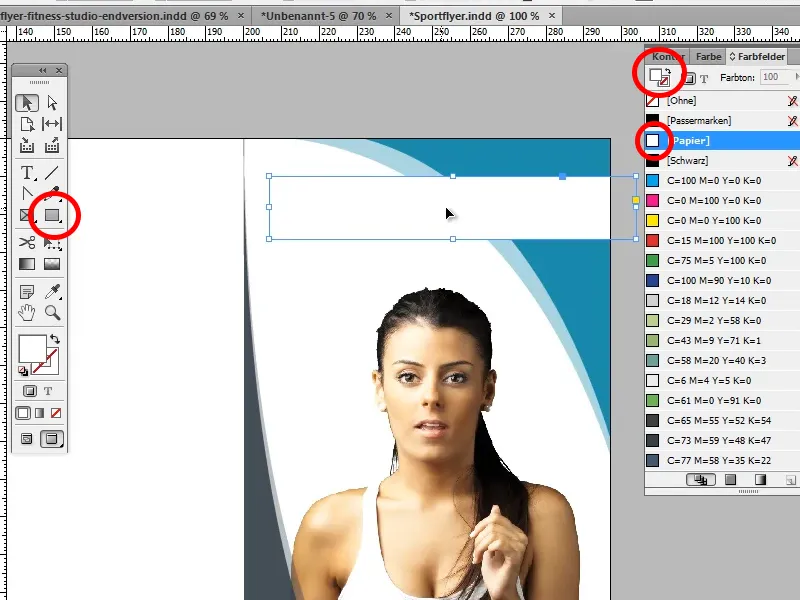Select magenta swatch C=0 M=100 Y=0 K=0

point(722,201)
